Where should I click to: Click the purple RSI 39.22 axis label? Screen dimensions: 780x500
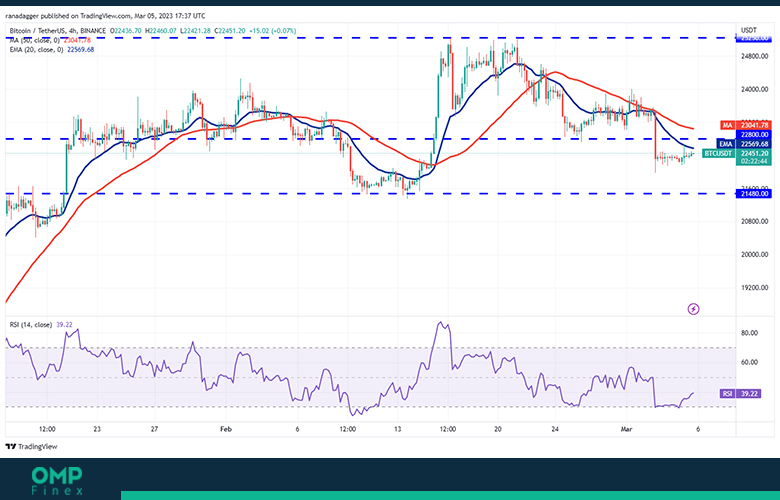740,394
